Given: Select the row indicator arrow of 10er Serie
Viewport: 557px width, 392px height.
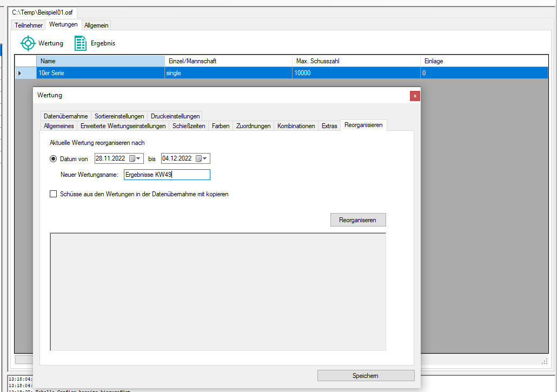Looking at the screenshot, I should pos(20,72).
